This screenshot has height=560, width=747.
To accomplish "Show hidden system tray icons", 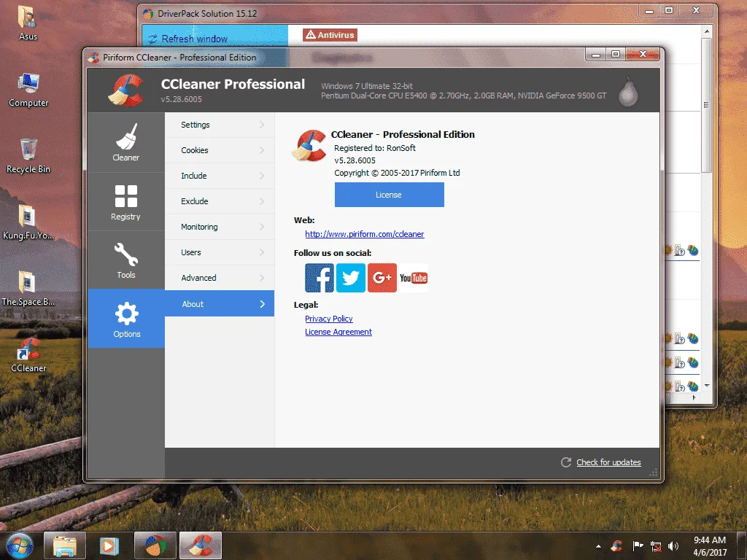I will pos(598,547).
